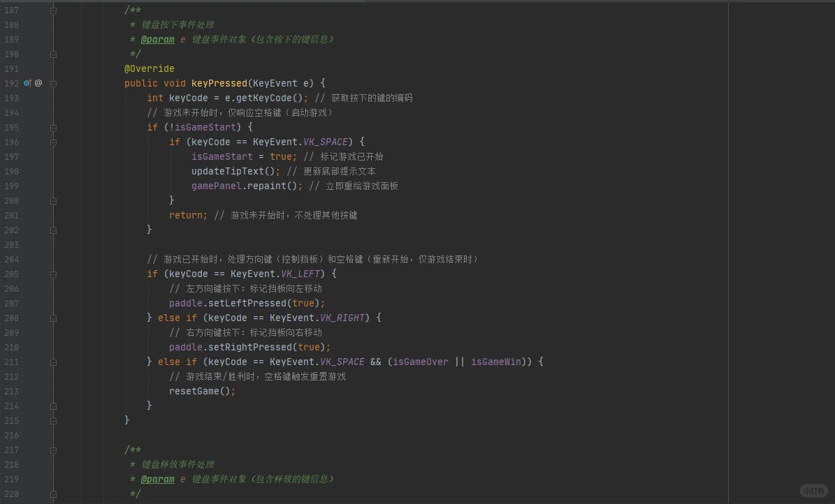Click the underlined @param tag on line 189

tap(158, 39)
